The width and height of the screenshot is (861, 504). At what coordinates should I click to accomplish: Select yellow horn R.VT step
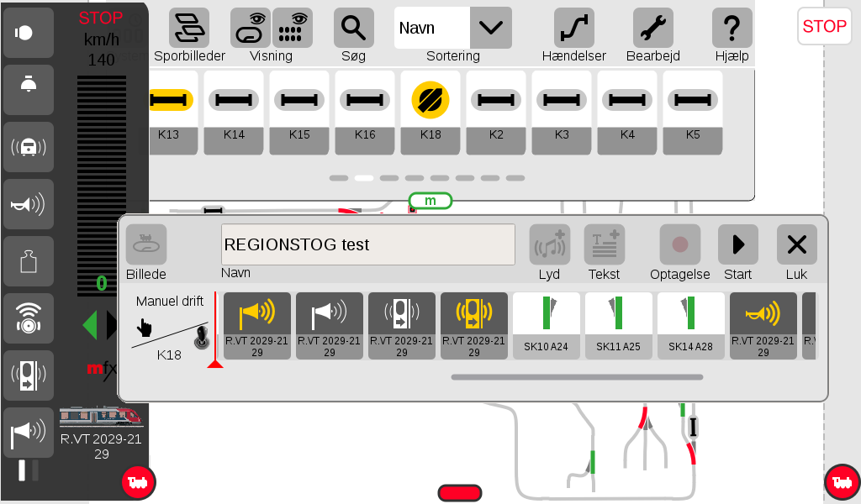[x=763, y=326]
